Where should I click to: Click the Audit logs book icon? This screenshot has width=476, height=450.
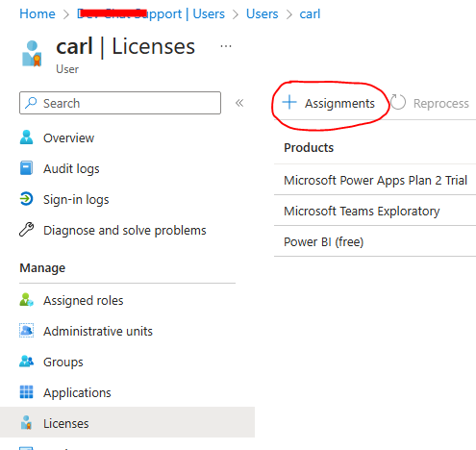pos(26,168)
